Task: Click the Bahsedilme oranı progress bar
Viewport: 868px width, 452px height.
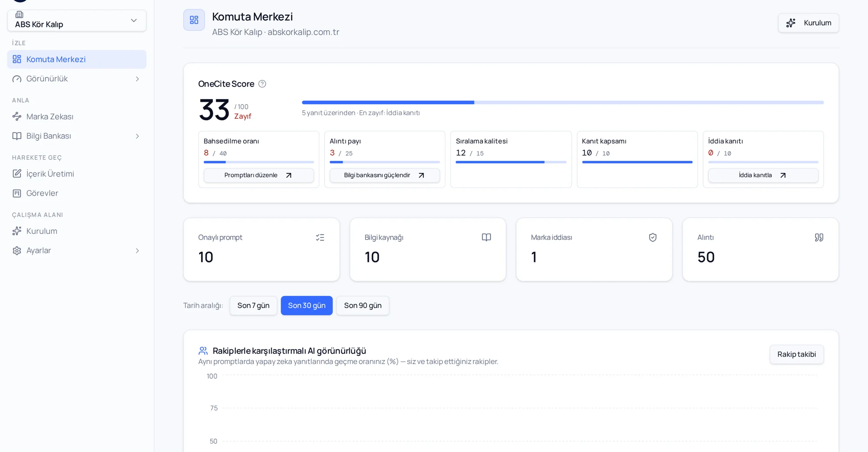Action: (259, 162)
